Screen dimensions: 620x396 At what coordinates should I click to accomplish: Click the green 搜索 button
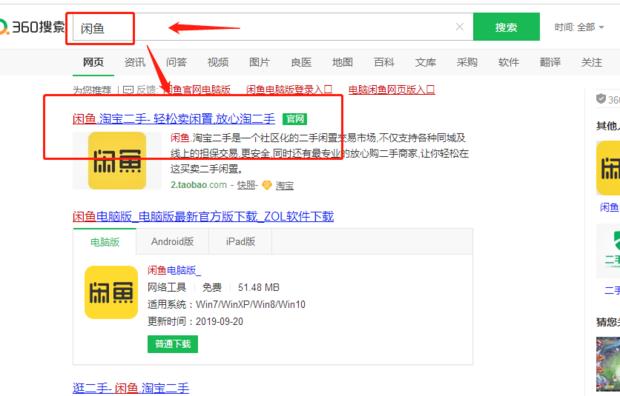click(506, 27)
